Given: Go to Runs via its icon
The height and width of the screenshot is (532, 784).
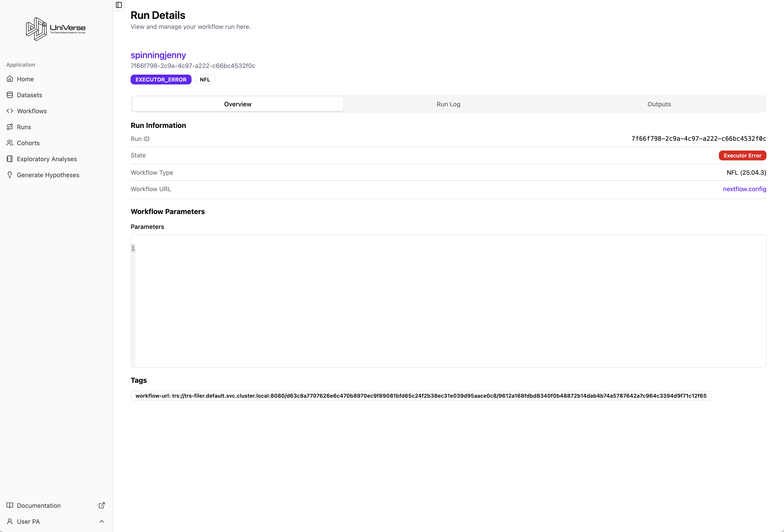Looking at the screenshot, I should 10,127.
